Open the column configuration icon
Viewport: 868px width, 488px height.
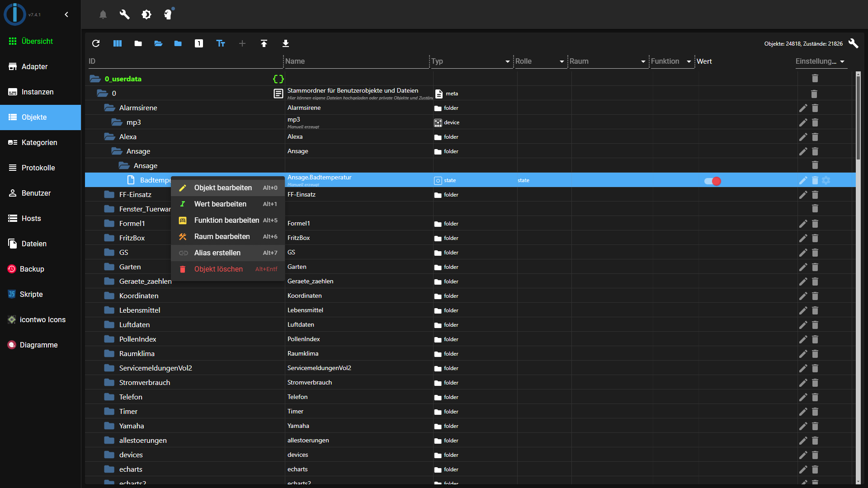click(118, 43)
